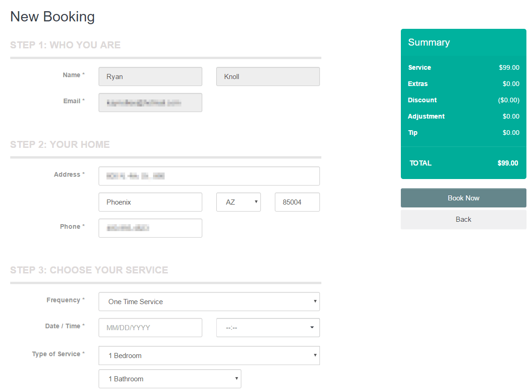The height and width of the screenshot is (392, 532).
Task: Click the zip code field 85004
Action: [297, 202]
